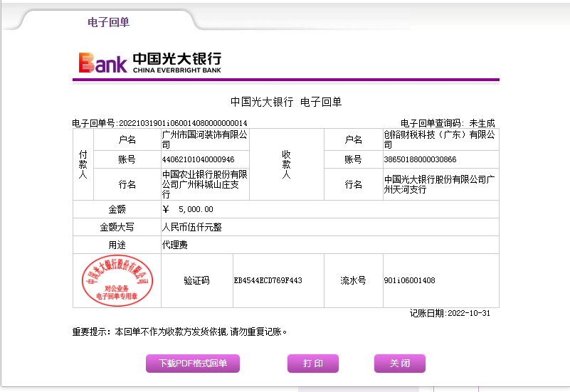The width and height of the screenshot is (570, 392).
Task: Download the receipt via 下载PDF格式回单 button
Action: pyautogui.click(x=193, y=364)
